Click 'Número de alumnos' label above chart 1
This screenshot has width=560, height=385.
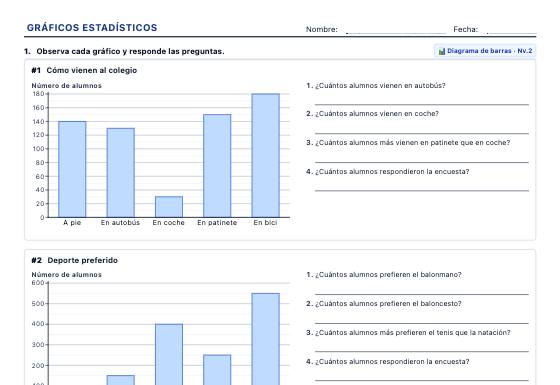(66, 86)
